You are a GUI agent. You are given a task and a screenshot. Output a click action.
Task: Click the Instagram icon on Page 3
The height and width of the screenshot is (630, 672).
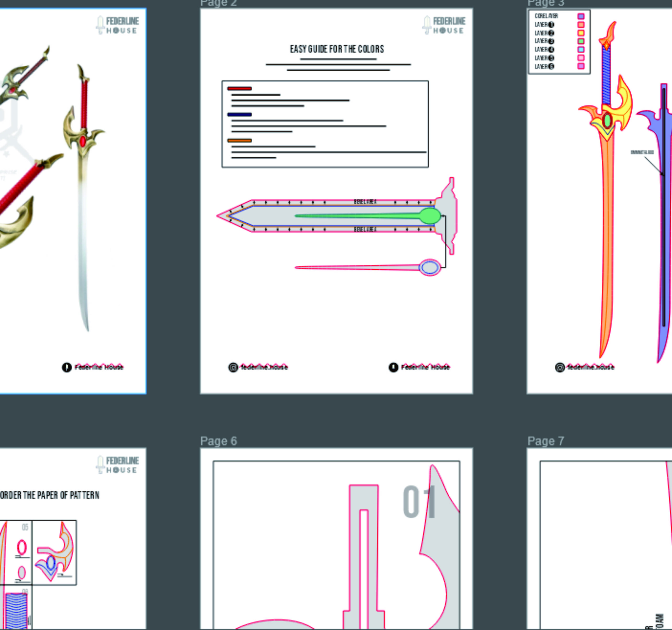(560, 367)
